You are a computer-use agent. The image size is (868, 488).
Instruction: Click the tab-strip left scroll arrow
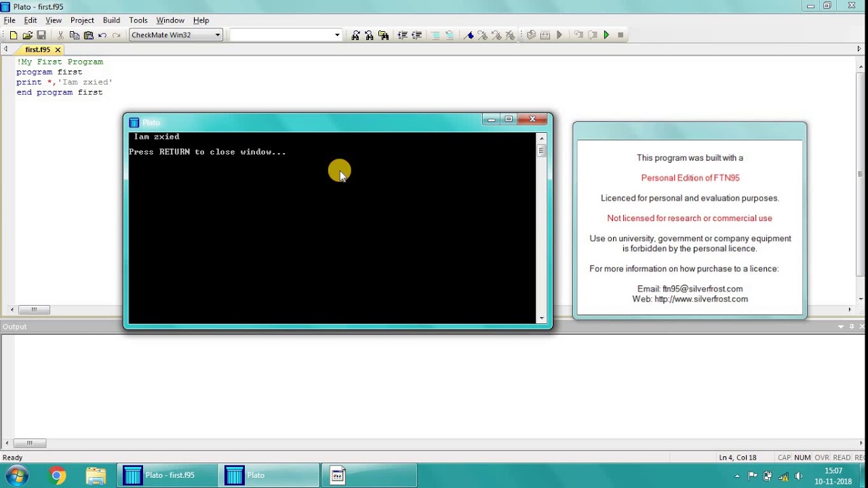[6, 49]
